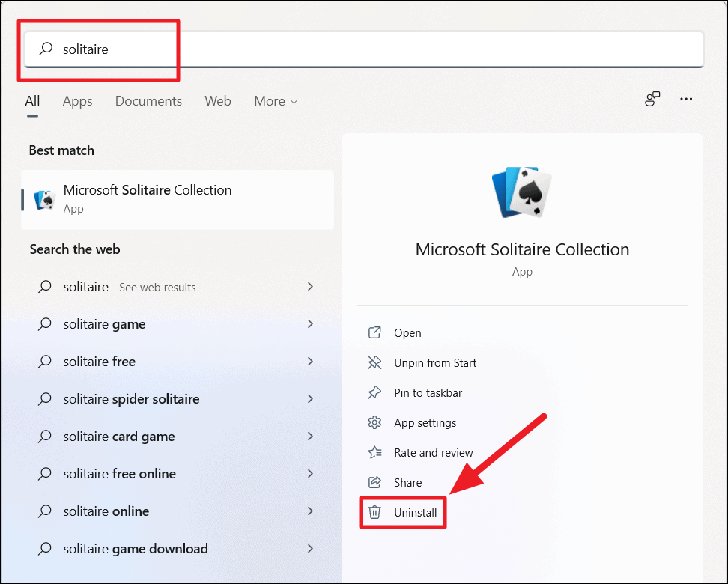Screen dimensions: 728x584
Task: Click the search magnifier icon
Action: [45, 48]
